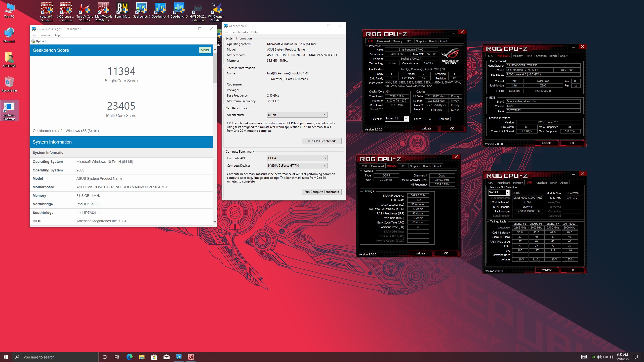Open SAFEDISK folder icon
This screenshot has width=644, height=362.
click(9, 60)
